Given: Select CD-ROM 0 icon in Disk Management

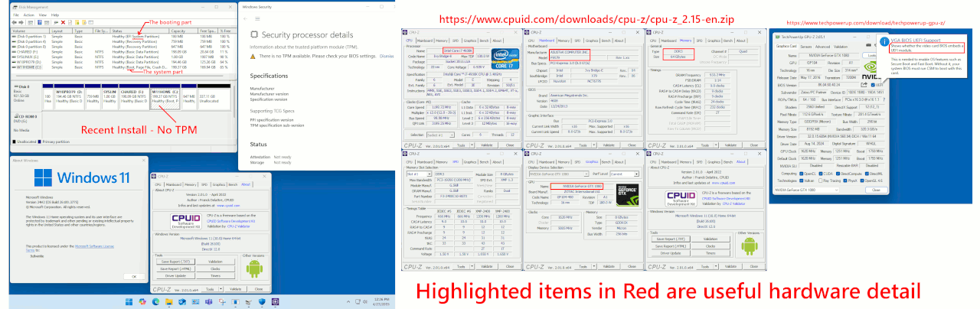Looking at the screenshot, I should pyautogui.click(x=16, y=116).
